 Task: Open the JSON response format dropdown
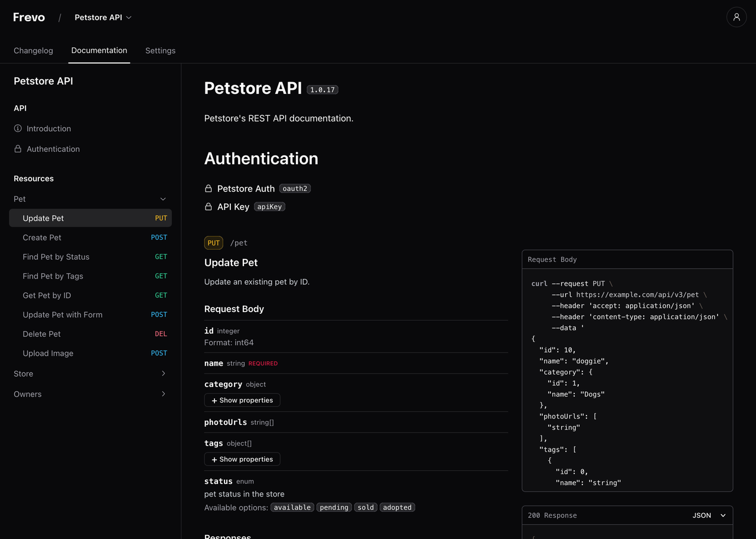tap(709, 515)
